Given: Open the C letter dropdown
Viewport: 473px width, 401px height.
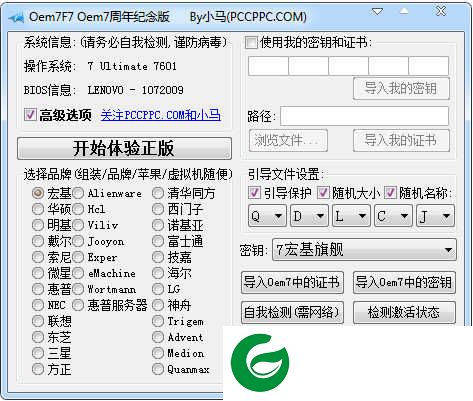Looking at the screenshot, I should coord(393,216).
